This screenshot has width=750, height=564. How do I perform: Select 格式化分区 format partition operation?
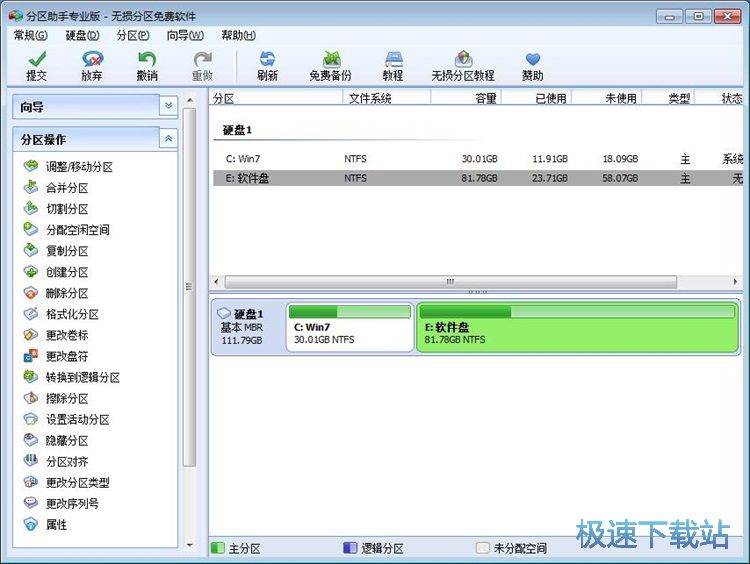point(61,314)
